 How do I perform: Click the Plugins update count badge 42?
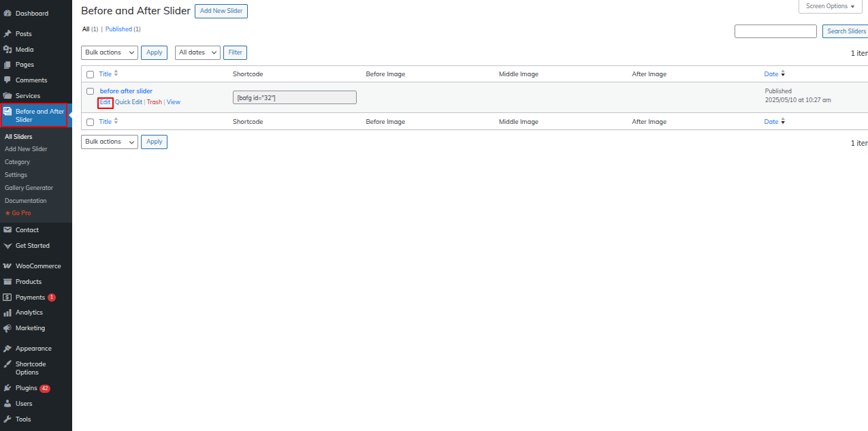point(45,388)
